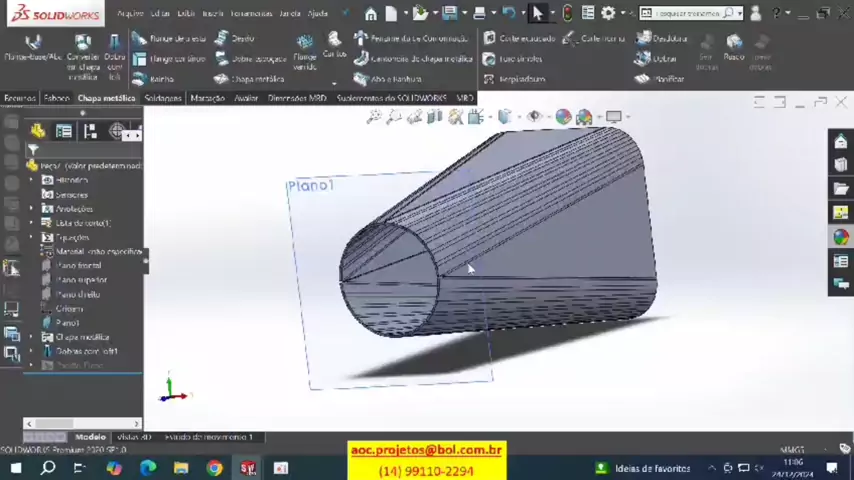Switch to the Modelo bottom tab
This screenshot has height=480, width=854.
[90, 437]
